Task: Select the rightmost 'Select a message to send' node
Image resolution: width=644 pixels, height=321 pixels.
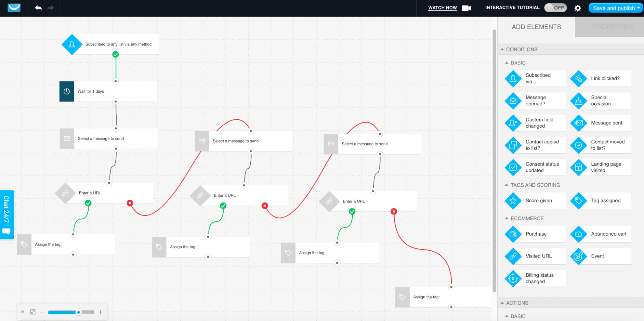Action: [x=372, y=144]
